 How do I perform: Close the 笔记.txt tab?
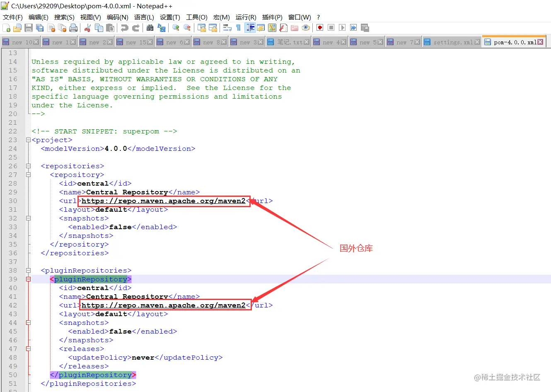[x=307, y=42]
